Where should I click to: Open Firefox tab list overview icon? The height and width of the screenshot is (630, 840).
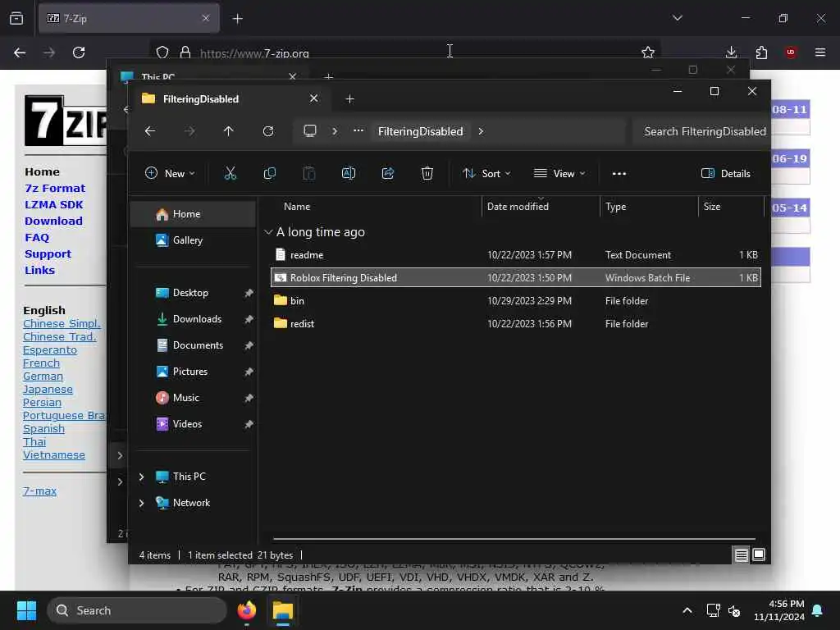pyautogui.click(x=16, y=19)
